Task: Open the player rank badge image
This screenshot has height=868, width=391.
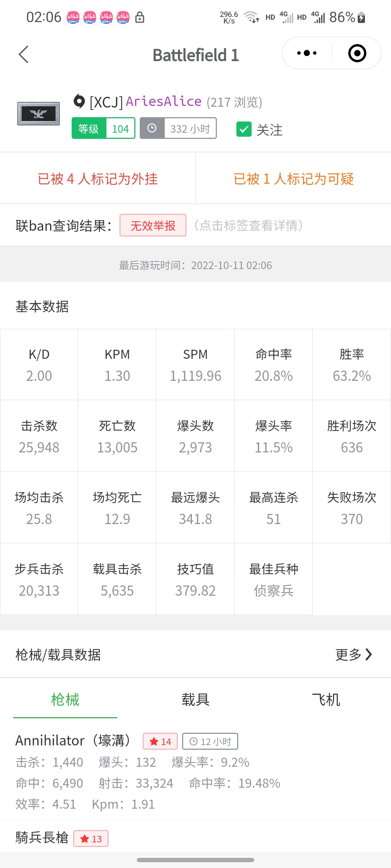Action: pyautogui.click(x=38, y=114)
